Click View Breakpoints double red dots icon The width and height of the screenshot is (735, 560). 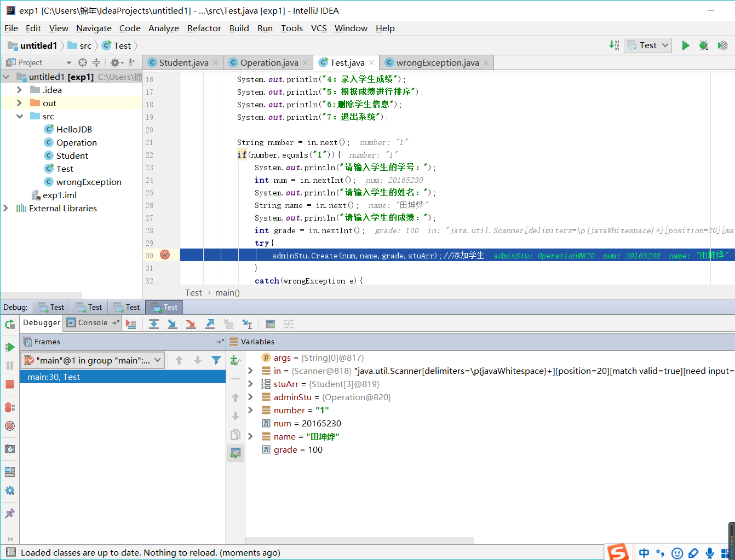pos(10,407)
